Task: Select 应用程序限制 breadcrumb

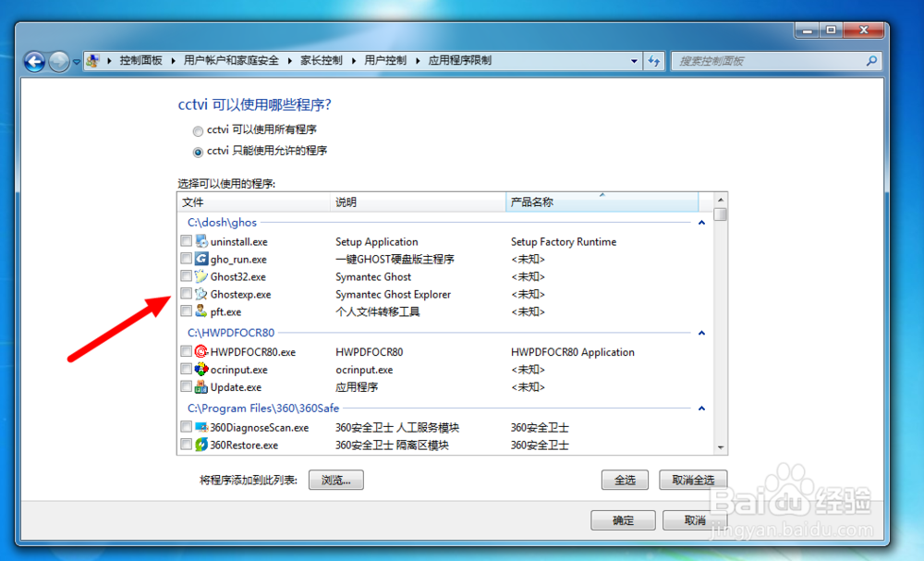Action: pyautogui.click(x=459, y=60)
